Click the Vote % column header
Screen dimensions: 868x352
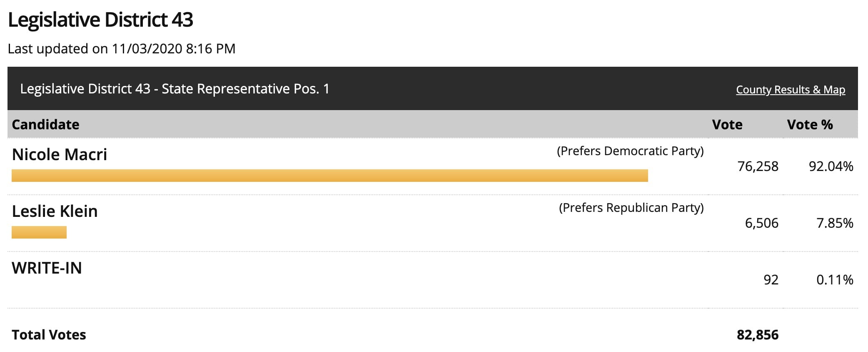point(809,124)
